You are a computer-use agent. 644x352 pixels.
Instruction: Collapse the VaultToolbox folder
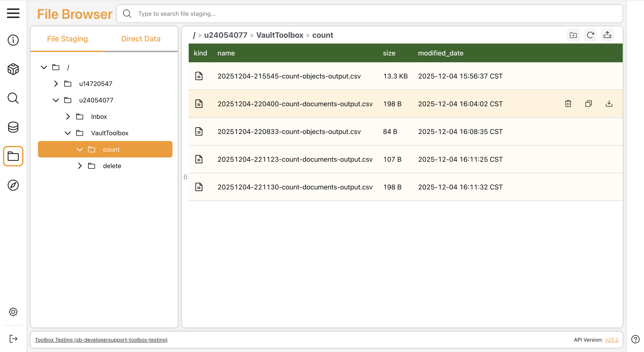point(68,133)
